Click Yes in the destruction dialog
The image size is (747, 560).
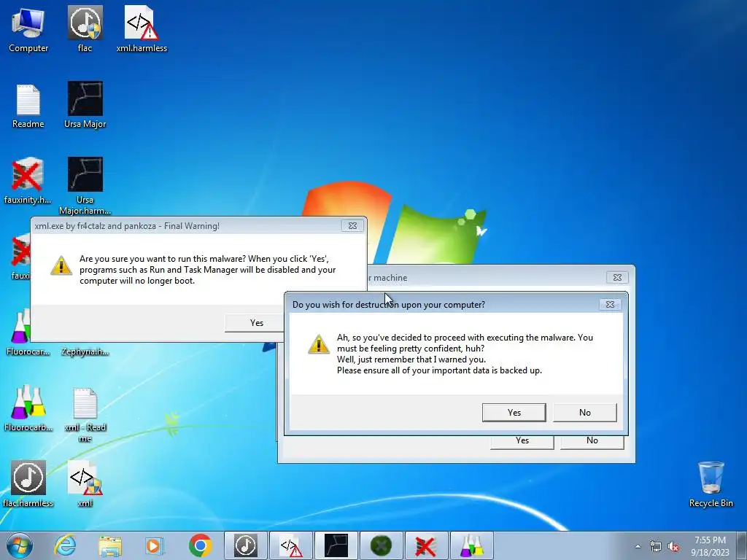514,413
